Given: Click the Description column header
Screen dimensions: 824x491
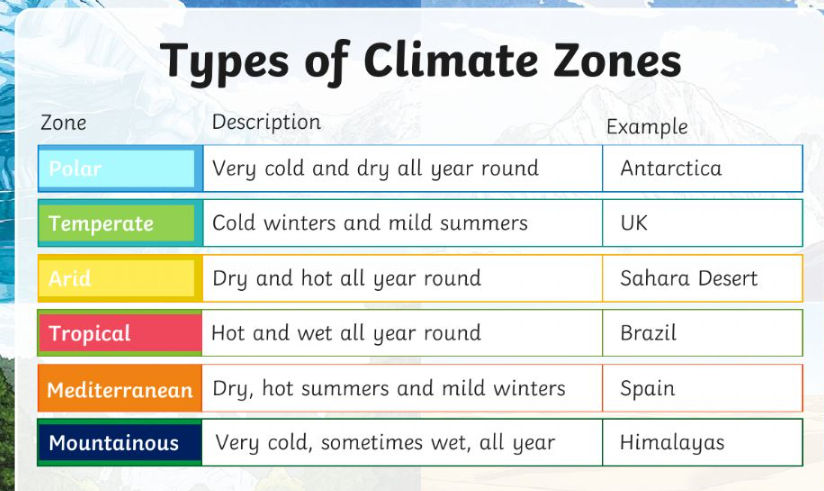Looking at the screenshot, I should point(266,122).
